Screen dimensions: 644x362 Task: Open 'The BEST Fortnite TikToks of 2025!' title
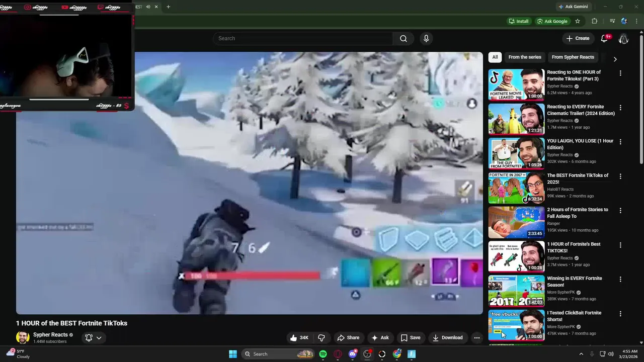point(578,178)
